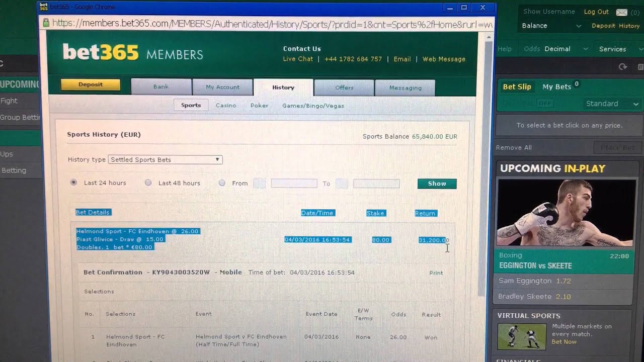Click the Virtual Sports football thumbnail
Image resolution: width=644 pixels, height=362 pixels.
tap(521, 336)
